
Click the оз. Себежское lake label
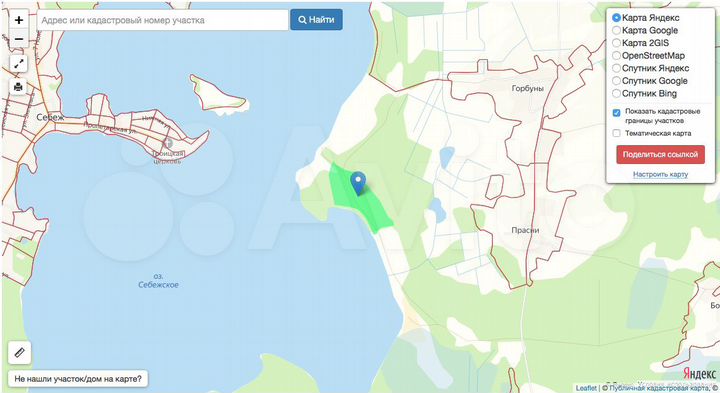click(158, 281)
